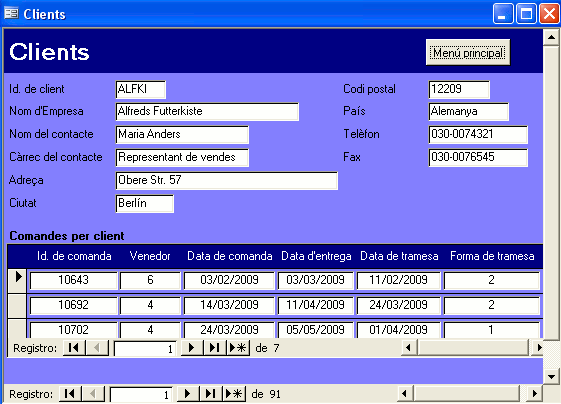Click the form vertical scrollbar up arrow

click(551, 37)
